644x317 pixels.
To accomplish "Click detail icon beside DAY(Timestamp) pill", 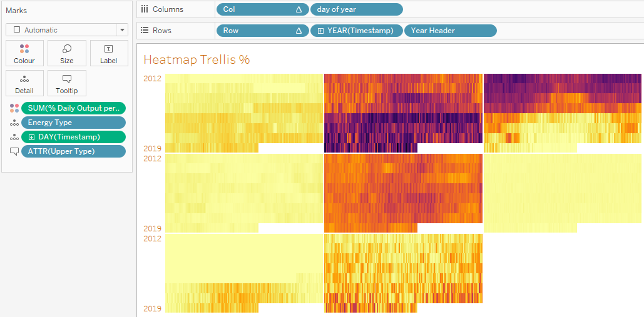I will pos(14,137).
